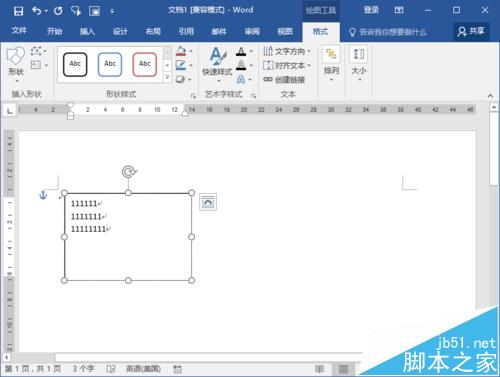Open the Ribbon Display Options icon
Viewport: 500px width, 377px height.
point(399,10)
